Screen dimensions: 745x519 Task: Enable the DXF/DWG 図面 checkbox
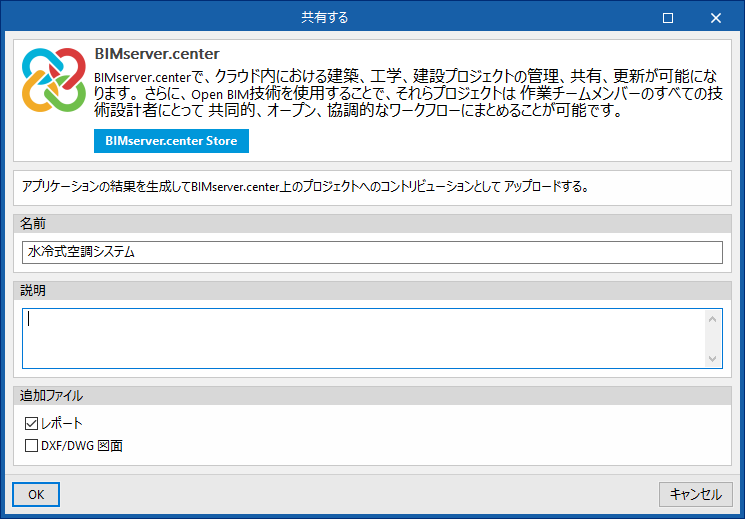click(x=31, y=445)
